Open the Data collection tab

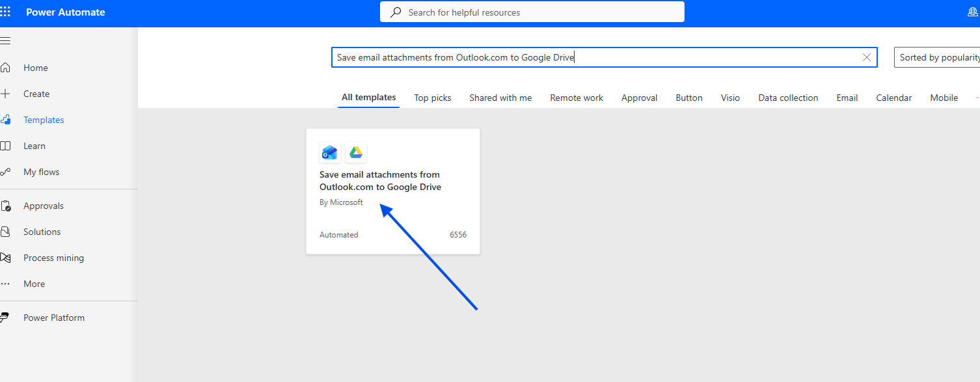coord(787,98)
